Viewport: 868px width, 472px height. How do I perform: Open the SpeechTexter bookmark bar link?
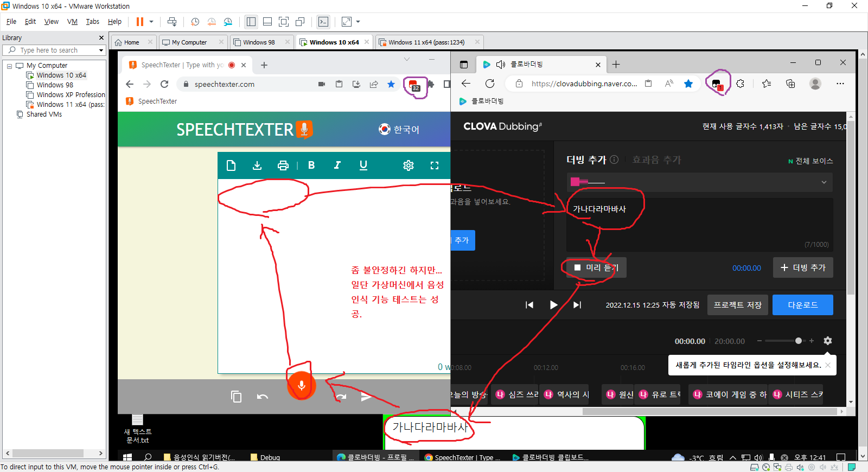coord(151,101)
